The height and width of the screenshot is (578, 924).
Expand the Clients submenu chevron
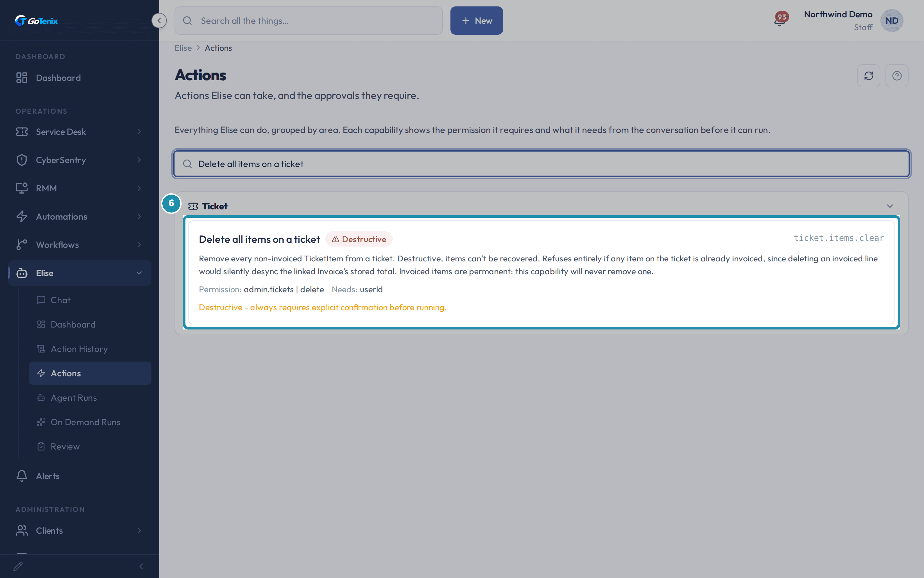(x=139, y=530)
